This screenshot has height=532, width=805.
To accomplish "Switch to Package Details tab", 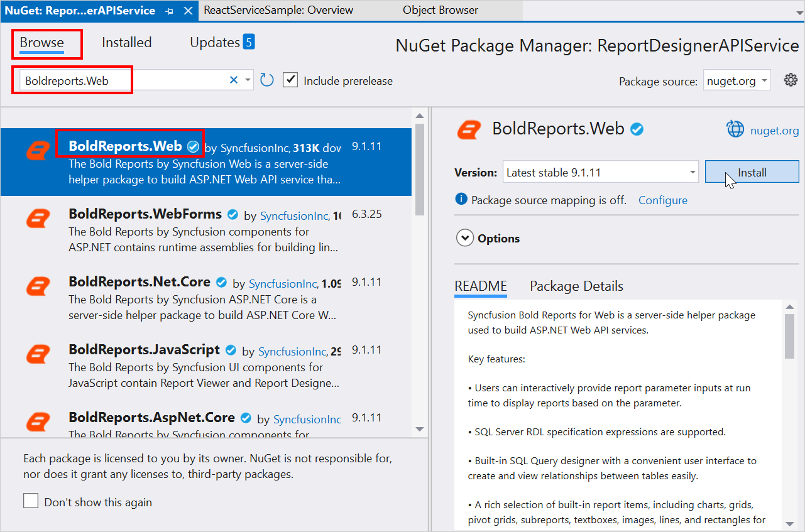I will 576,286.
